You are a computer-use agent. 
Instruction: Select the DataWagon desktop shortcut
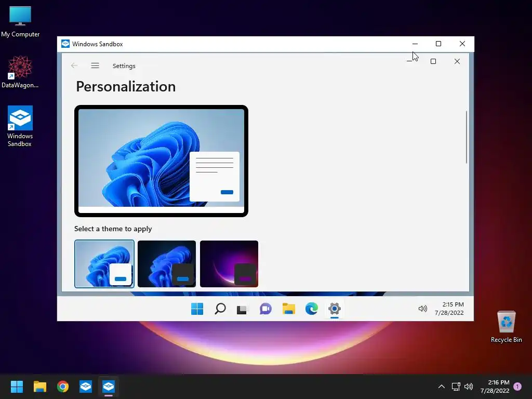pyautogui.click(x=20, y=72)
